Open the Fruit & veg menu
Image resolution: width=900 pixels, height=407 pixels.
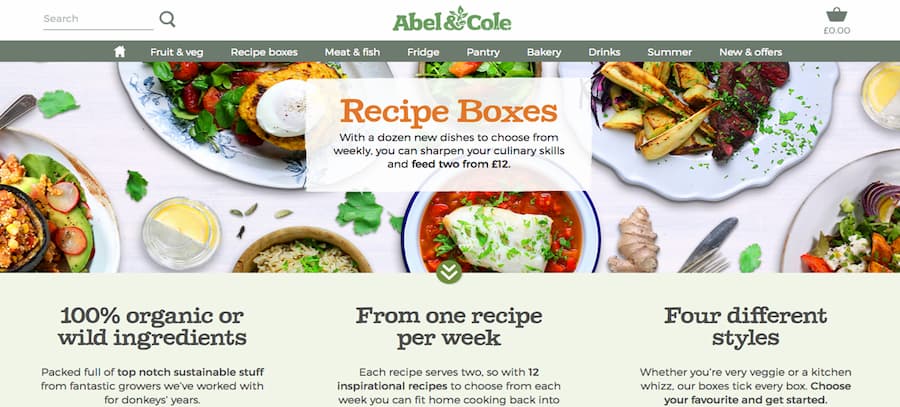[177, 52]
